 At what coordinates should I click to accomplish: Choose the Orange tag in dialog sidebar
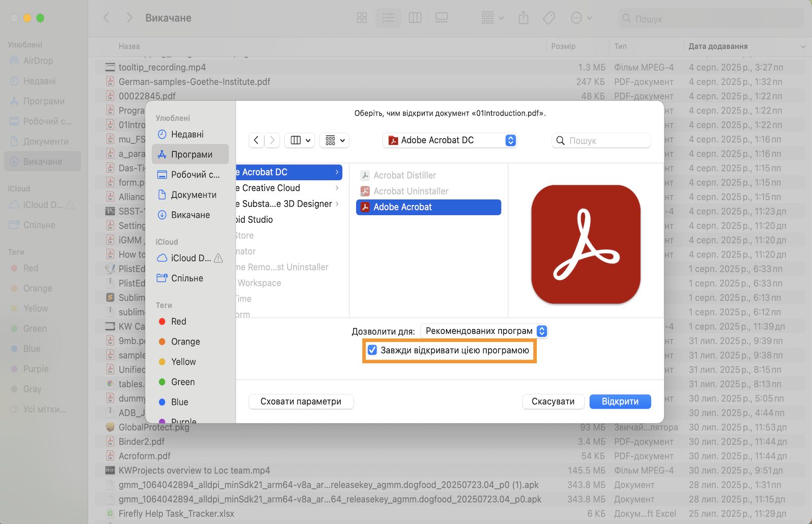[x=190, y=342]
